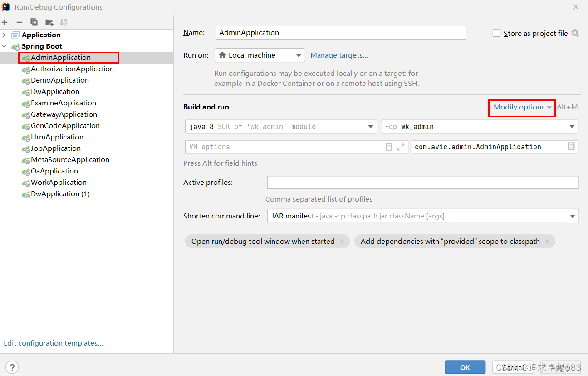Click the Add New Configuration plus icon

click(5, 22)
